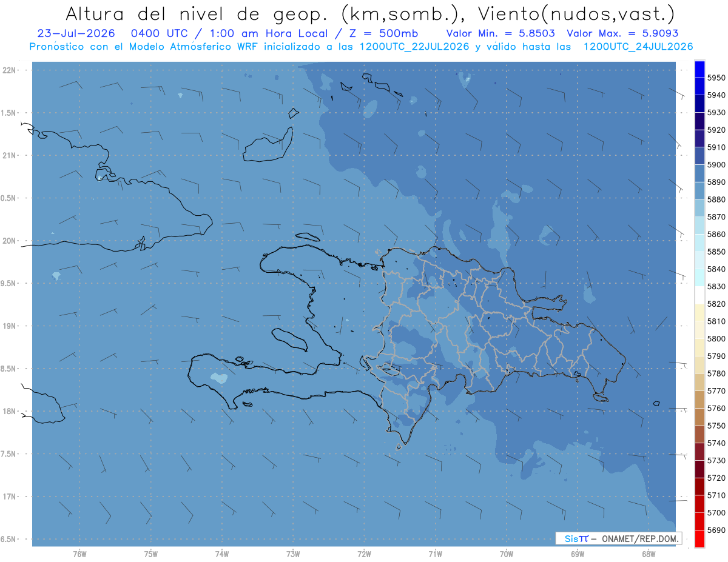Image resolution: width=728 pixels, height=562 pixels.
Task: Click the 69W longitude axis label
Action: pos(578,554)
